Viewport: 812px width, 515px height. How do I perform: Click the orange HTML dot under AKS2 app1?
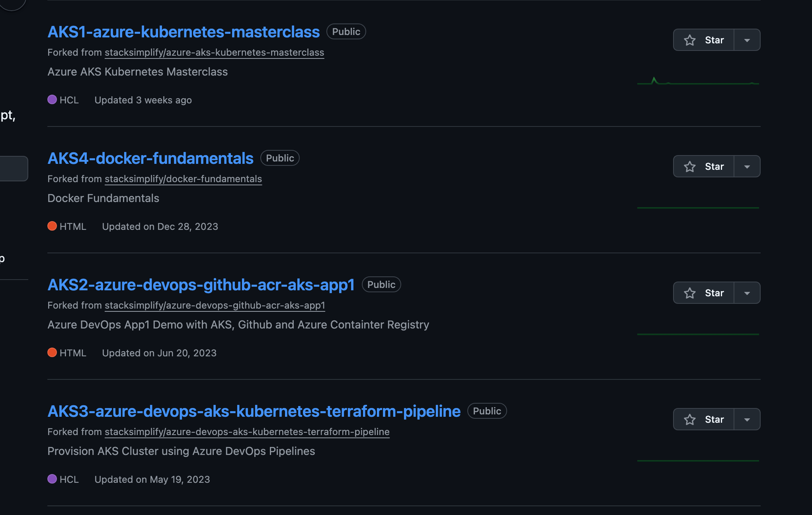[52, 352]
